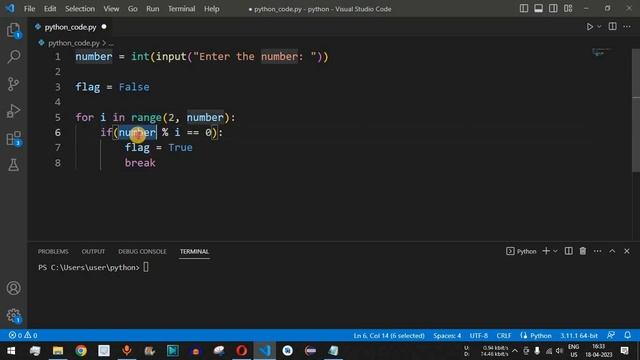Click in the terminal prompt input

[x=146, y=267]
